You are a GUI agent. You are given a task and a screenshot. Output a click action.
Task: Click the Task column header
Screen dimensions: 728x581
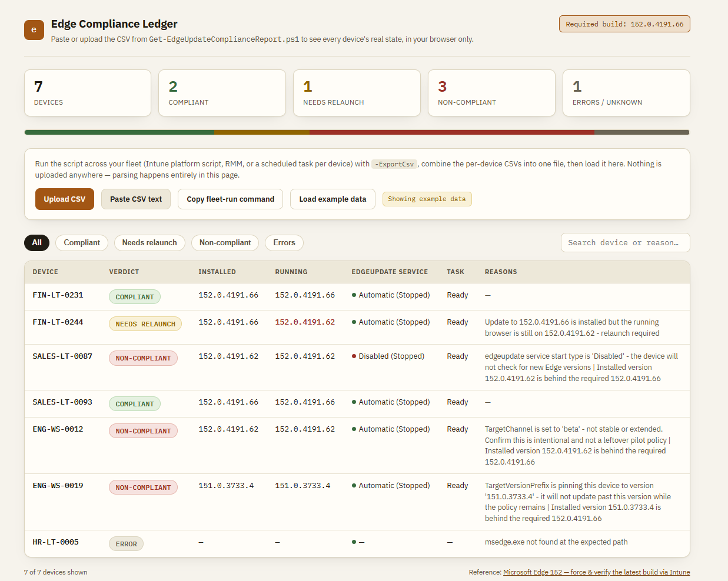(456, 272)
